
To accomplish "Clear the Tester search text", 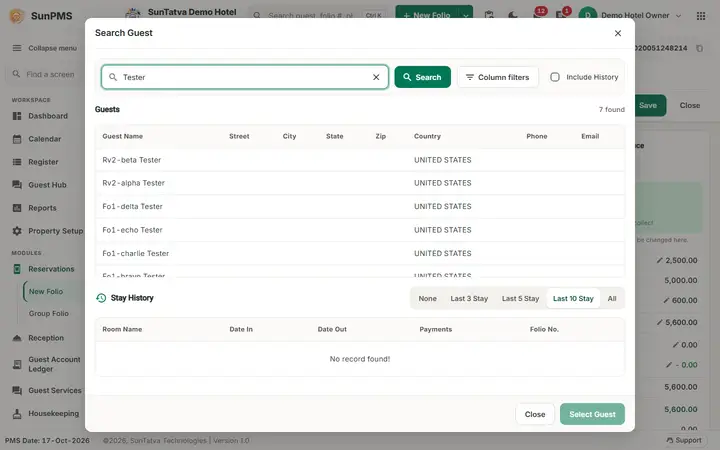I will click(x=376, y=77).
